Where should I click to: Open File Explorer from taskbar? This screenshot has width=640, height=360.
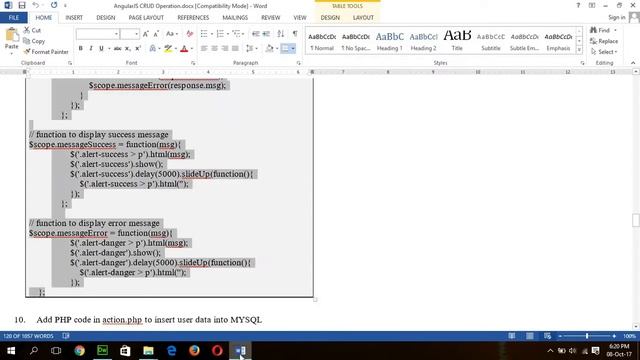point(148,351)
